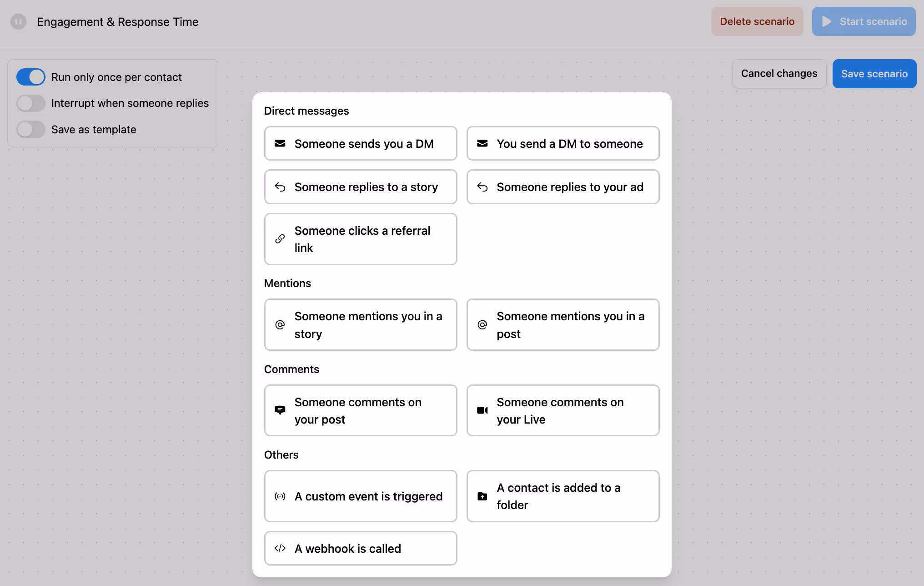924x586 pixels.
Task: Click the broadcast icon on A custom event is triggered
Action: [280, 496]
